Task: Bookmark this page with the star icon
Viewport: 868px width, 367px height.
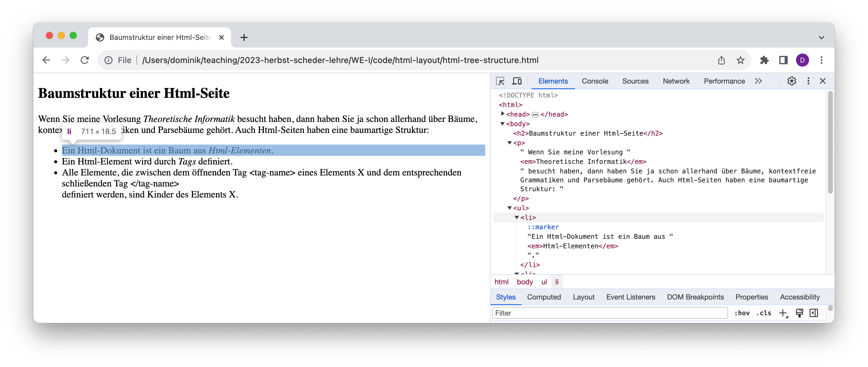Action: coord(740,60)
